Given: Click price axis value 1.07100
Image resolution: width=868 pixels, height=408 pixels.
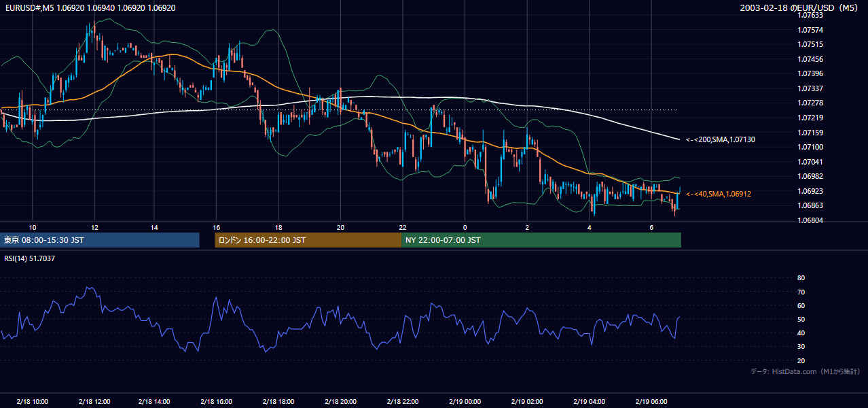Looking at the screenshot, I should click(810, 147).
